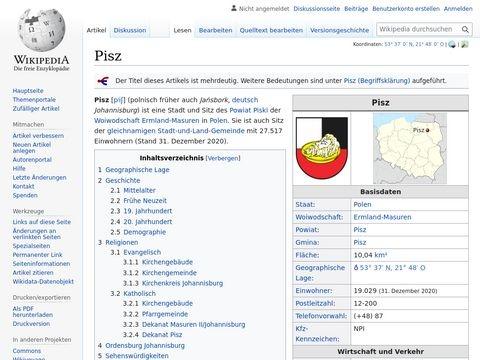This screenshot has height=360, width=480.
Task: Go to Hauptseite in the sidebar
Action: (x=28, y=91)
